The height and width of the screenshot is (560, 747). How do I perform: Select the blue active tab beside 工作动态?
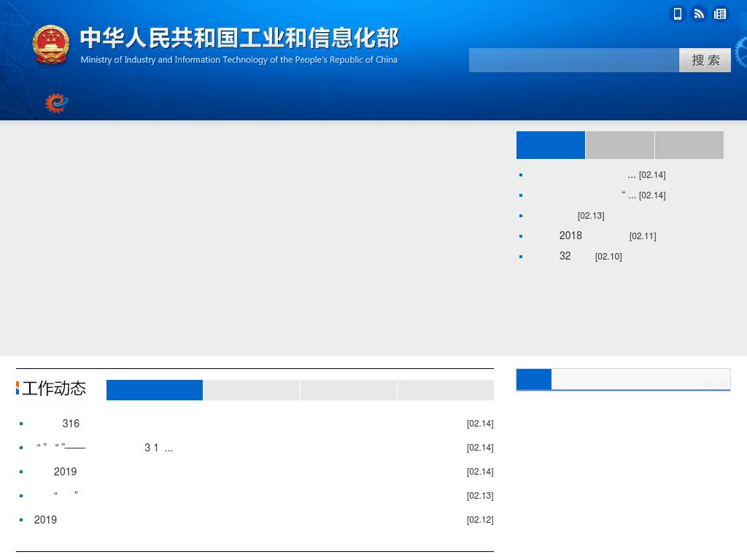155,390
